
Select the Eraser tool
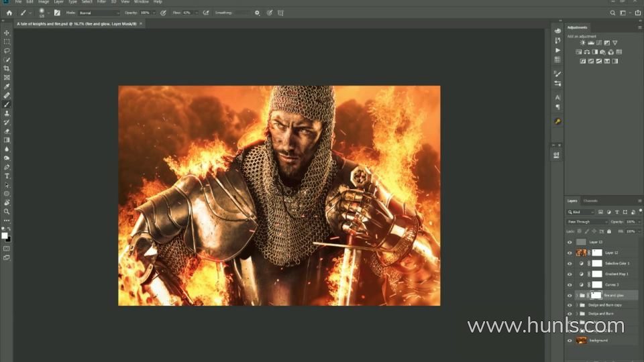tap(7, 131)
